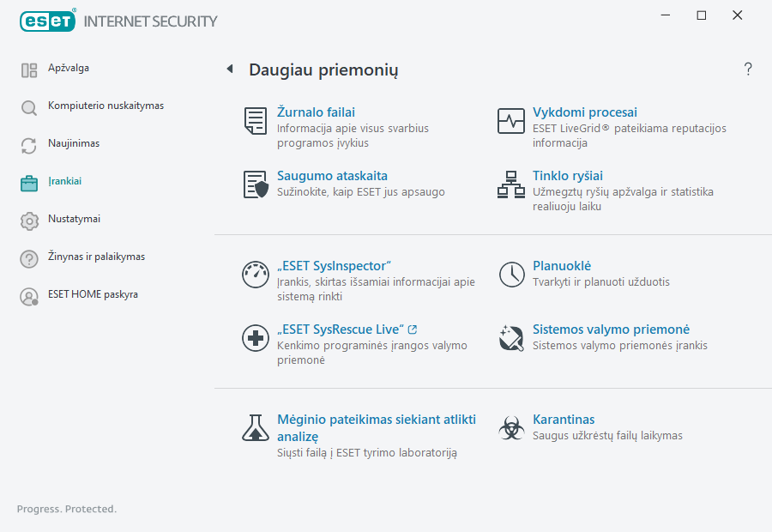This screenshot has width=772, height=532.
Task: Open the Planuoklė clock icon
Action: point(510,275)
